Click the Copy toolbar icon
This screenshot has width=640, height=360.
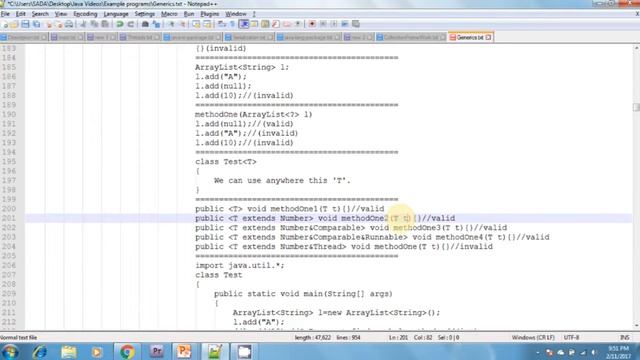pyautogui.click(x=94, y=24)
